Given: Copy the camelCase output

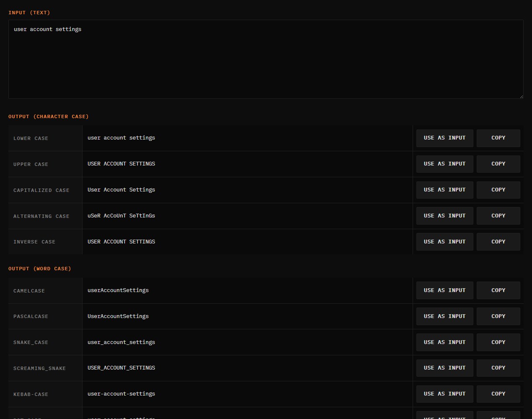Looking at the screenshot, I should coord(498,290).
